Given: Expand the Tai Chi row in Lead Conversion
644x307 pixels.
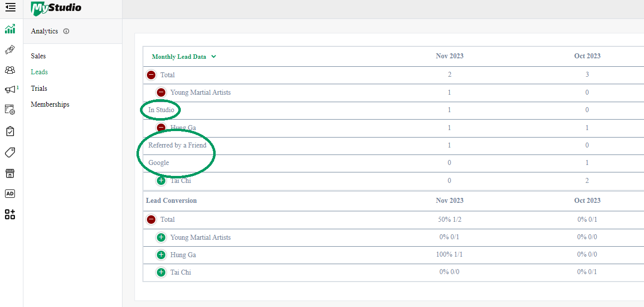Looking at the screenshot, I should point(161,272).
